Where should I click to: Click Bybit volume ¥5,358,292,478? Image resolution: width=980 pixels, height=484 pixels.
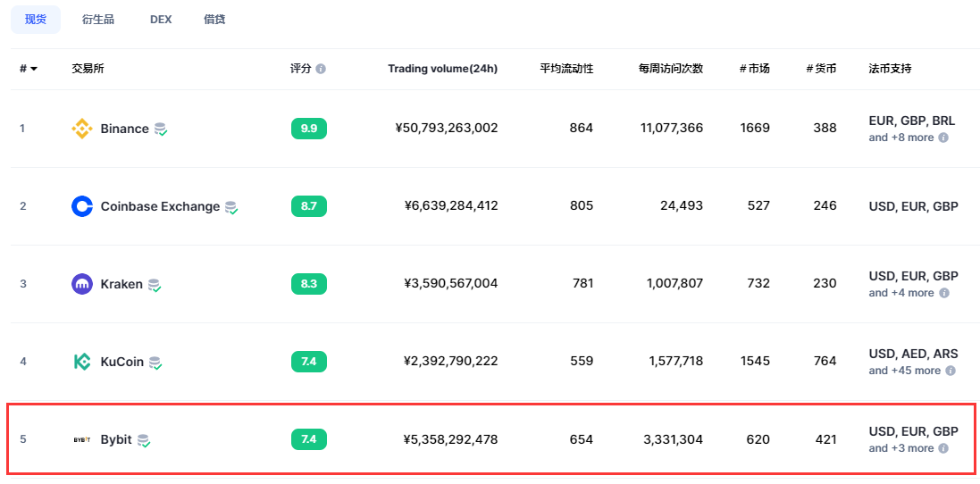coord(451,439)
